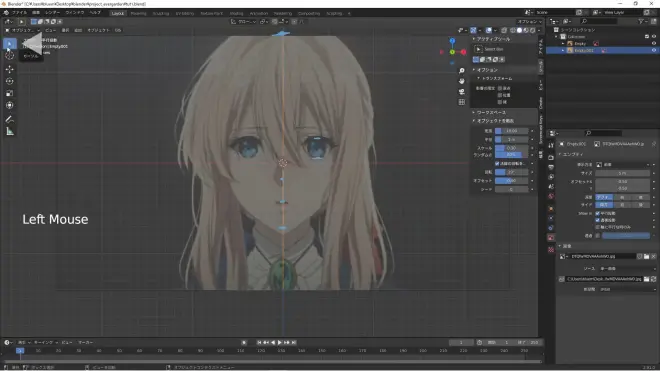Open the Physics properties tab icon

pyautogui.click(x=551, y=218)
